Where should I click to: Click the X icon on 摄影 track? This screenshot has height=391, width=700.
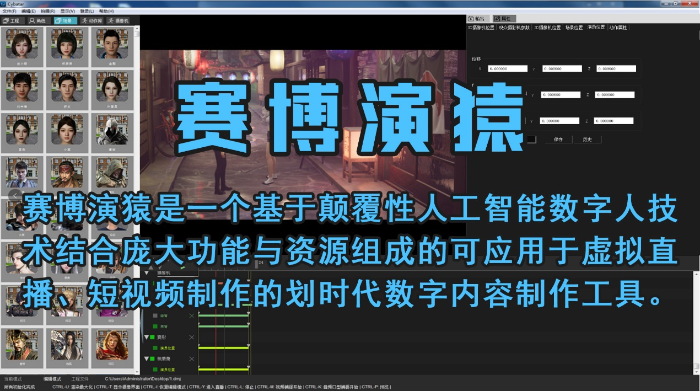[192, 337]
